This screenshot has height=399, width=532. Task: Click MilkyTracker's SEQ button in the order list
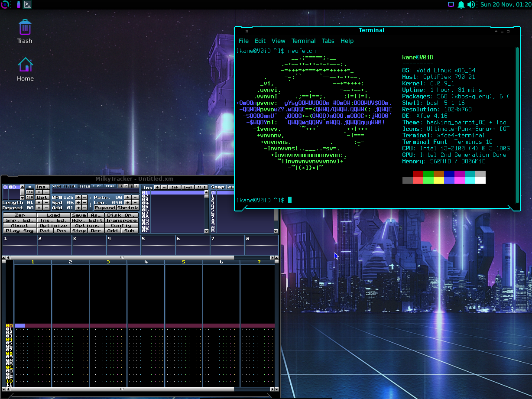29,191
